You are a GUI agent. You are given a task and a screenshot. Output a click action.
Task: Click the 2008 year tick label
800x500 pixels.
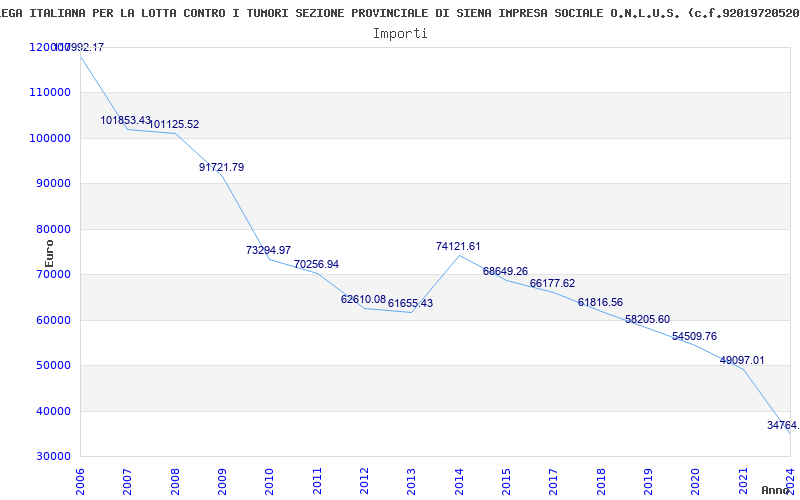(x=175, y=482)
